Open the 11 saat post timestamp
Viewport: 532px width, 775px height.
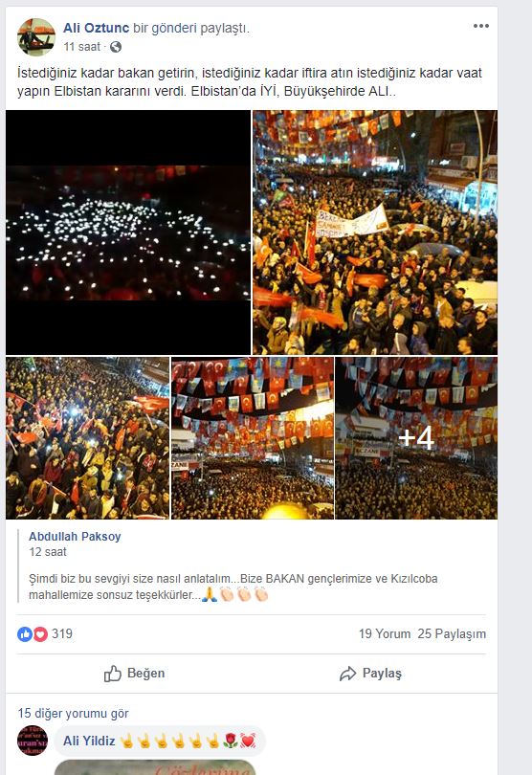pyautogui.click(x=82, y=47)
